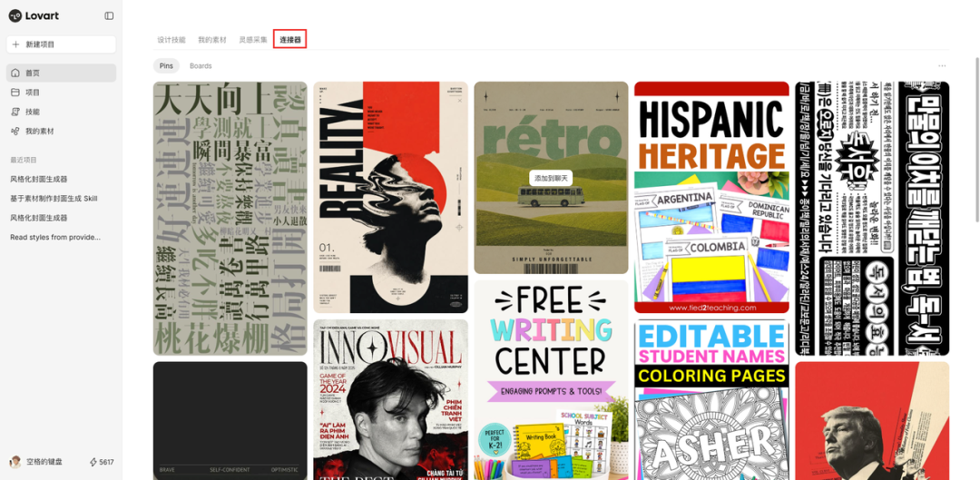This screenshot has width=980, height=480.
Task: Select the Pins filter
Action: pos(166,65)
